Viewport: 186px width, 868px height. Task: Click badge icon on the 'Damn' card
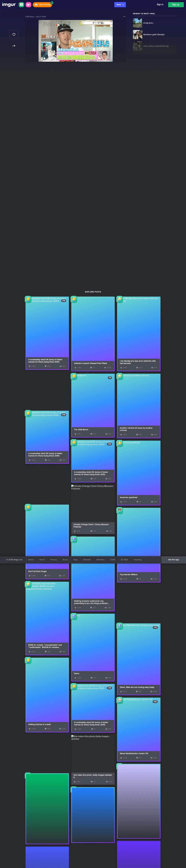click(x=74, y=616)
